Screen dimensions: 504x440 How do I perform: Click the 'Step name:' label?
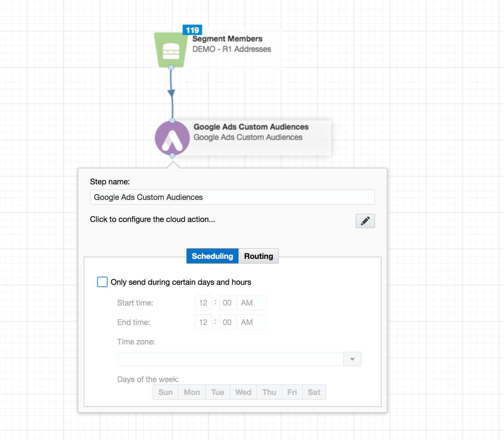(x=110, y=182)
